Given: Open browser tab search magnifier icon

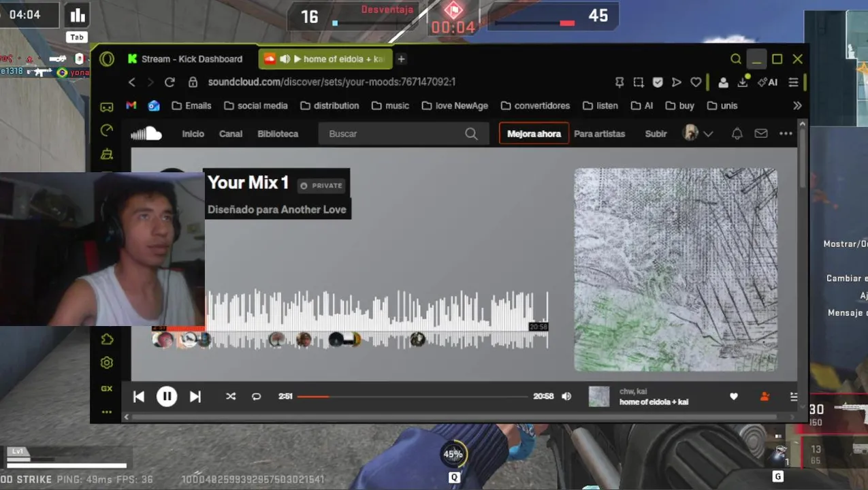Looking at the screenshot, I should coord(736,59).
